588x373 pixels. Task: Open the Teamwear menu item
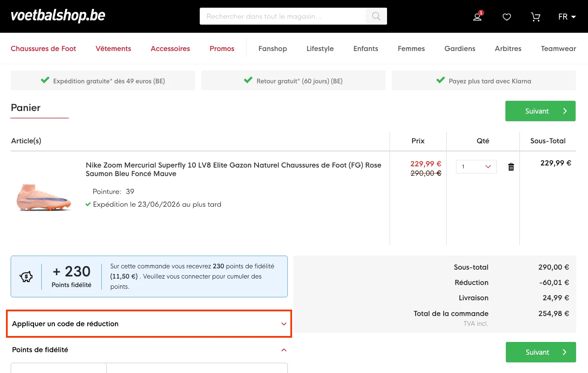[x=558, y=48]
